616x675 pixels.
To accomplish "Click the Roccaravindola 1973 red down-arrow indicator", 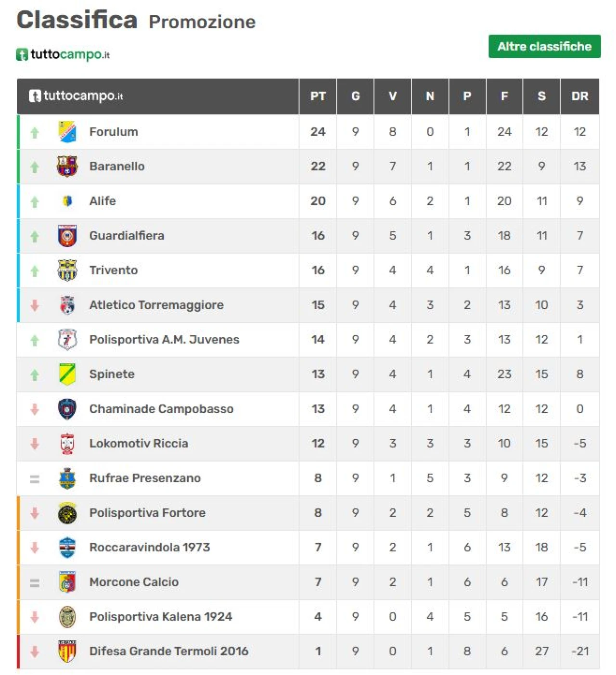I will point(35,548).
